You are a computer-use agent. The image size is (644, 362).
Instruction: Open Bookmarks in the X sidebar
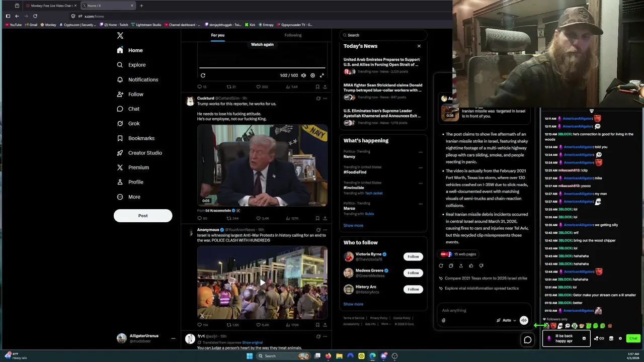[x=135, y=138]
